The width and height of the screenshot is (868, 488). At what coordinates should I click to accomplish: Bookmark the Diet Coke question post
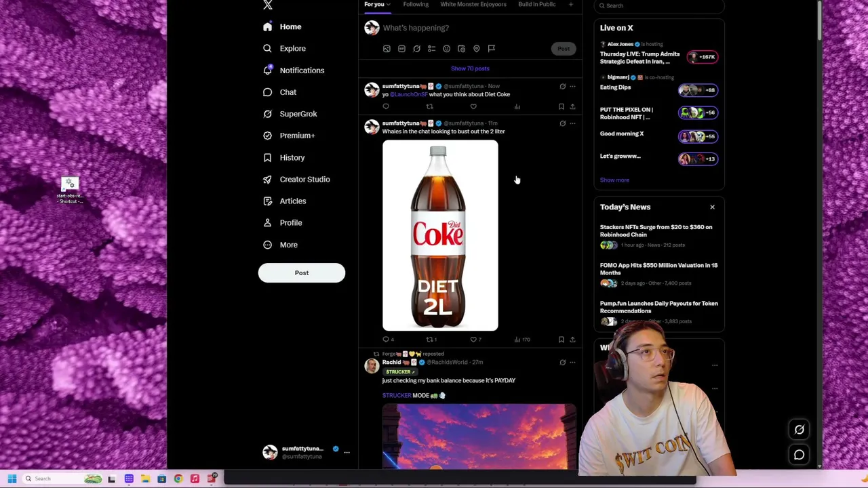click(x=561, y=106)
